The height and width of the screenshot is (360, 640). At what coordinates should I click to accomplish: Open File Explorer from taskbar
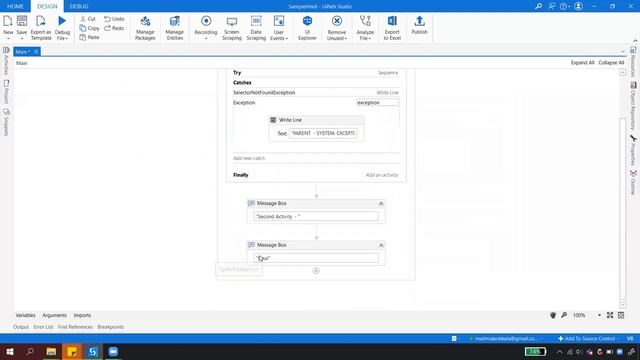point(51,351)
